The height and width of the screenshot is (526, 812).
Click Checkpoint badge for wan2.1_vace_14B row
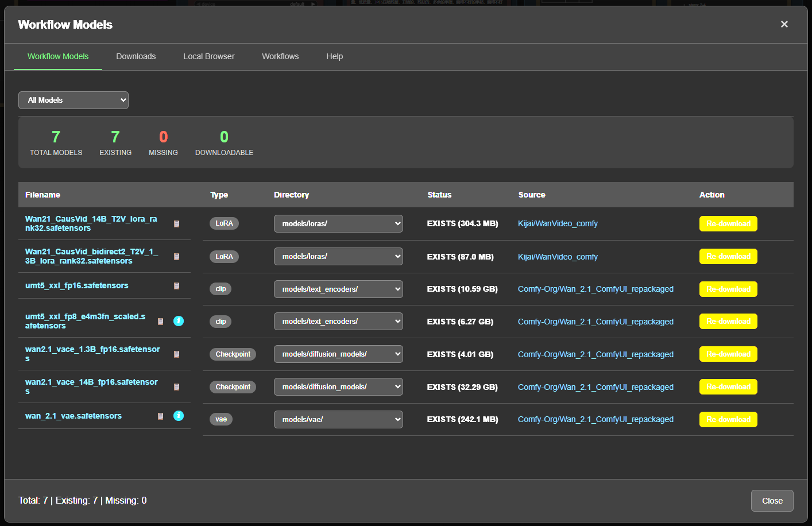(x=233, y=387)
